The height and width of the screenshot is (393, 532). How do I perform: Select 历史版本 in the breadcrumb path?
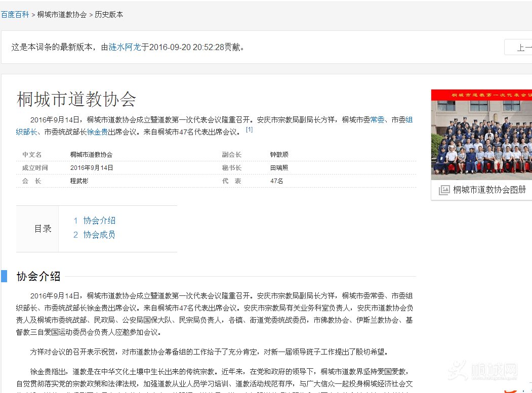point(109,15)
